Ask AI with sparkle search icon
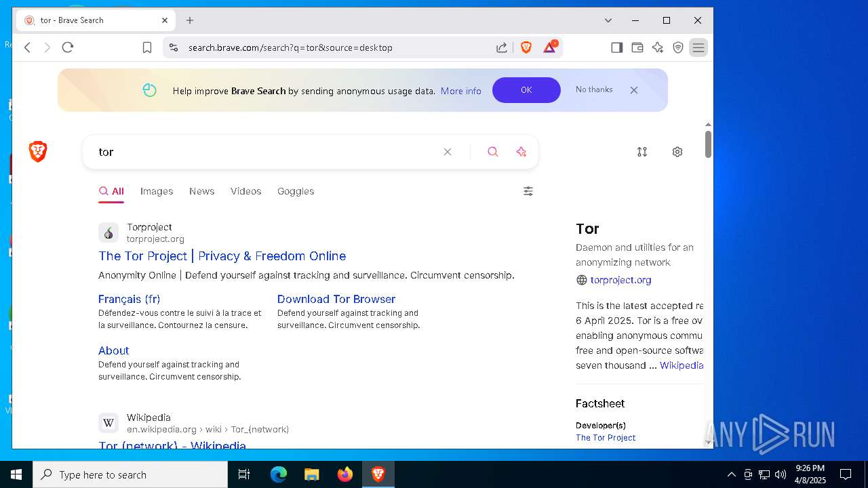This screenshot has height=488, width=868. (521, 152)
